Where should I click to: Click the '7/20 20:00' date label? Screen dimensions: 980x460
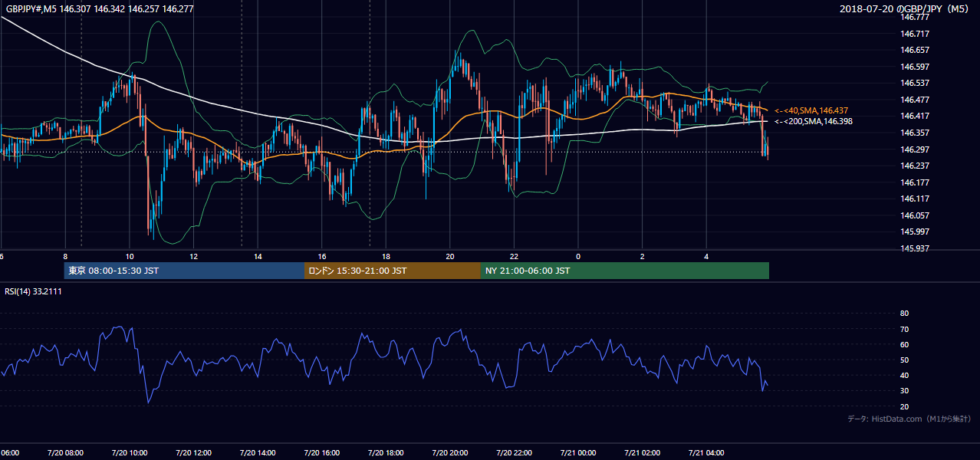(449, 453)
